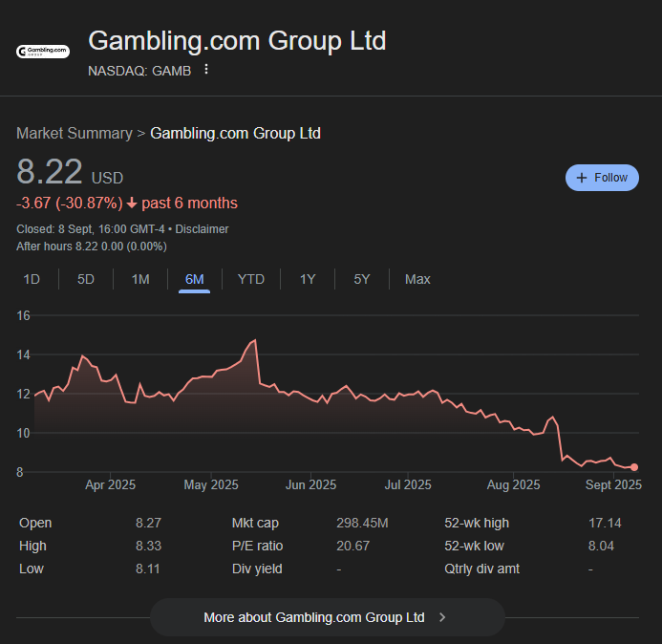662x644 pixels.
Task: Click the May 2025 axis label
Action: click(x=211, y=484)
